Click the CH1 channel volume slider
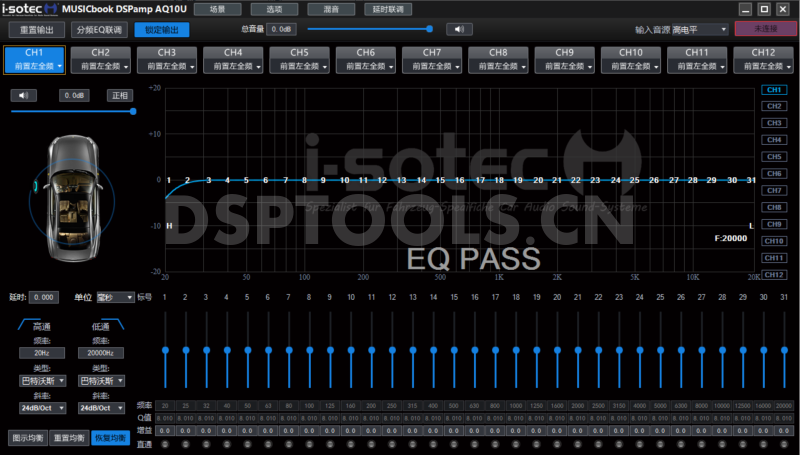This screenshot has height=455, width=800. click(x=73, y=111)
